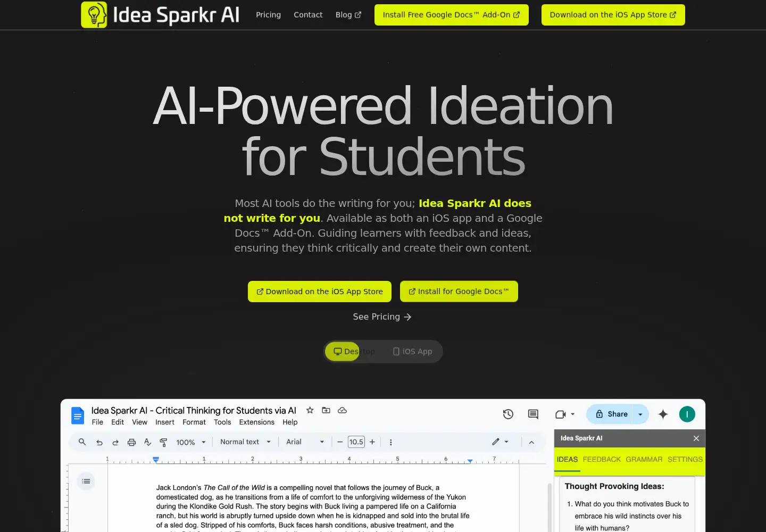The height and width of the screenshot is (532, 766).
Task: Select the SETTINGS tab in sidebar
Action: (x=685, y=460)
